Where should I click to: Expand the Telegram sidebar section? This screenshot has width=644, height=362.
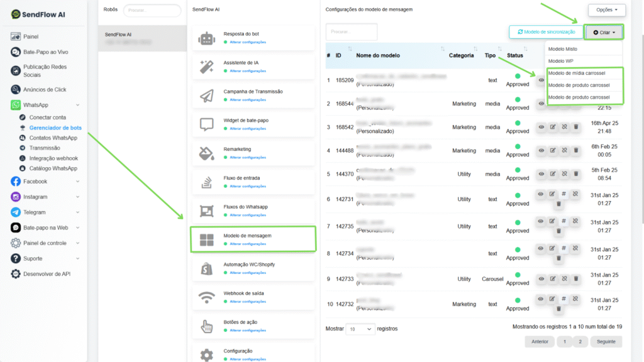click(x=77, y=212)
